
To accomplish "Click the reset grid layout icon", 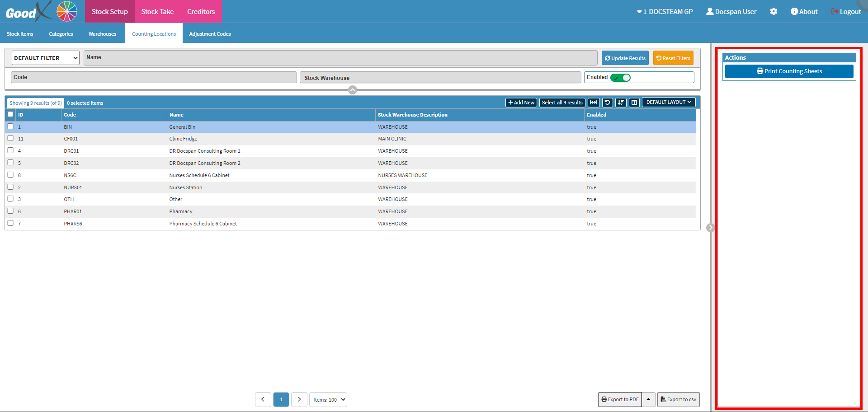I will pyautogui.click(x=607, y=103).
